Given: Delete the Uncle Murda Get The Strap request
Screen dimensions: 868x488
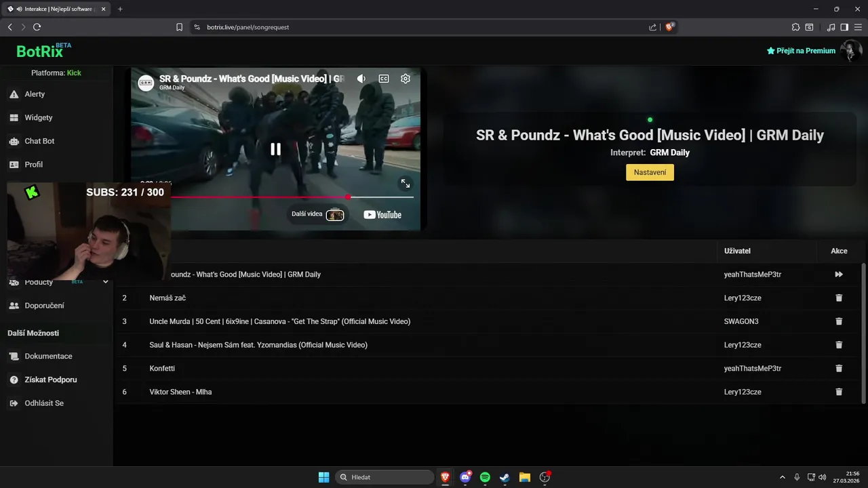Looking at the screenshot, I should (x=839, y=321).
